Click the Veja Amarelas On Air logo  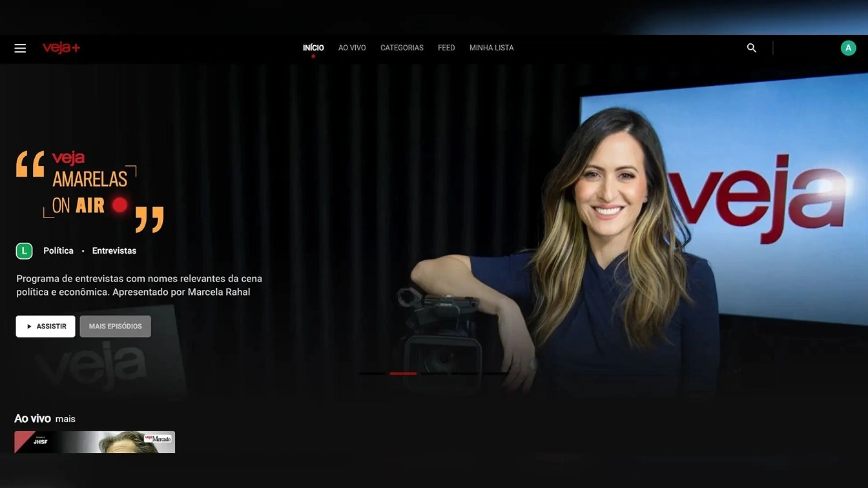(x=90, y=191)
